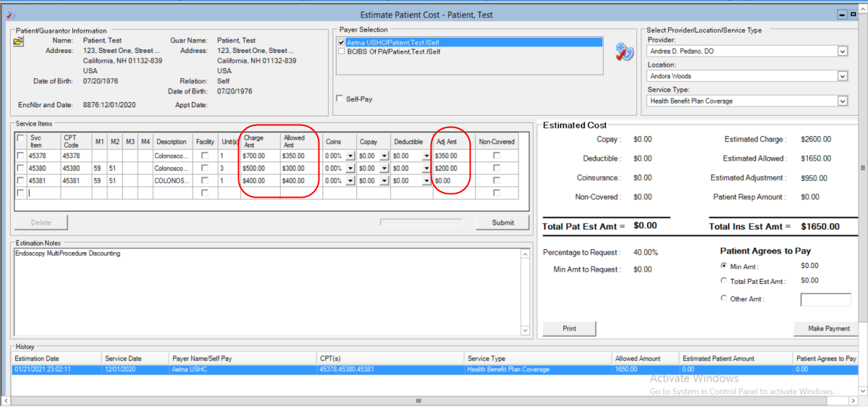The image size is (868, 407).
Task: Click the $700.00 charge amount cell
Action: (x=260, y=156)
